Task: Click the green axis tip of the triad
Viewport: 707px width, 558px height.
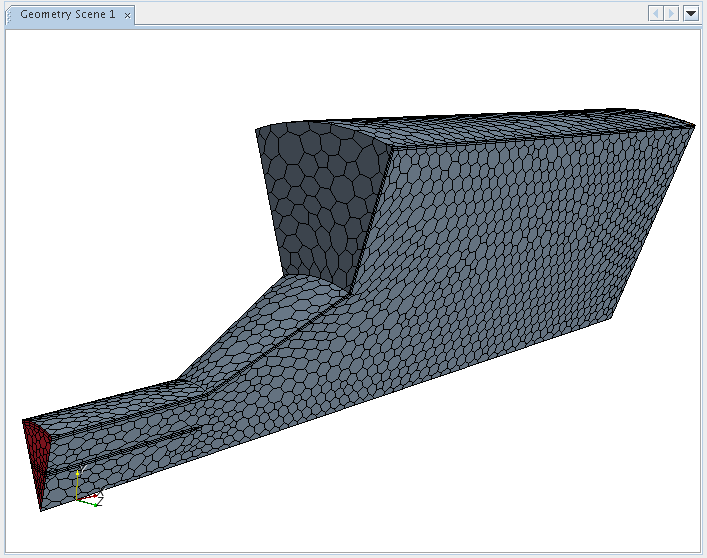Action: (x=96, y=503)
